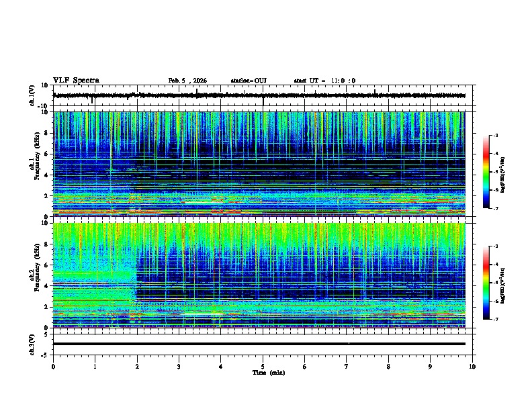Click time axis tick label "2"
The image size is (532, 411).
pos(137,367)
